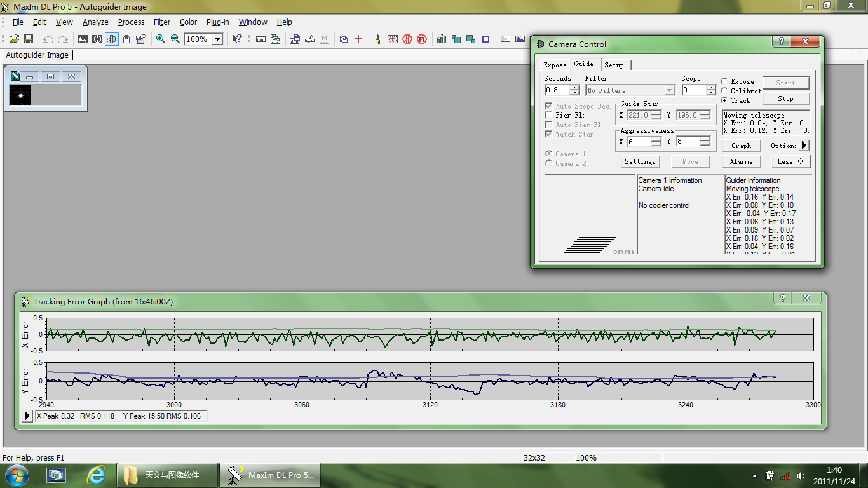The width and height of the screenshot is (868, 488).
Task: Select the Calibrate radio button
Action: (724, 91)
